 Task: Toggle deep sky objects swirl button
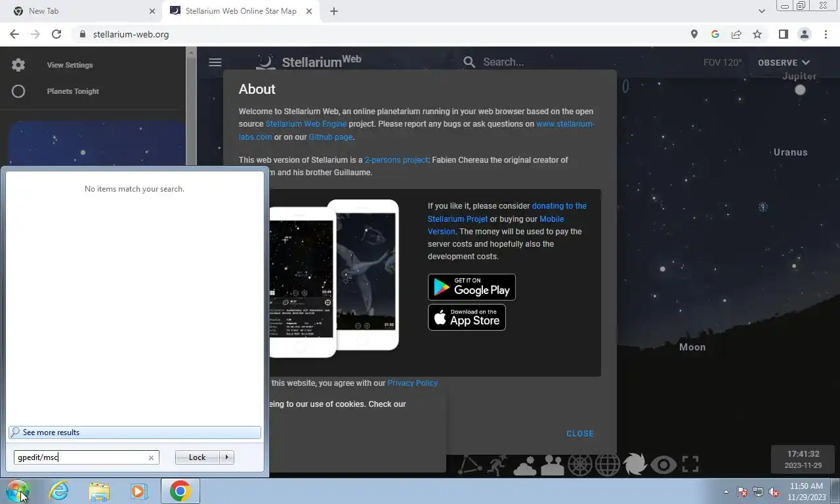pyautogui.click(x=635, y=465)
